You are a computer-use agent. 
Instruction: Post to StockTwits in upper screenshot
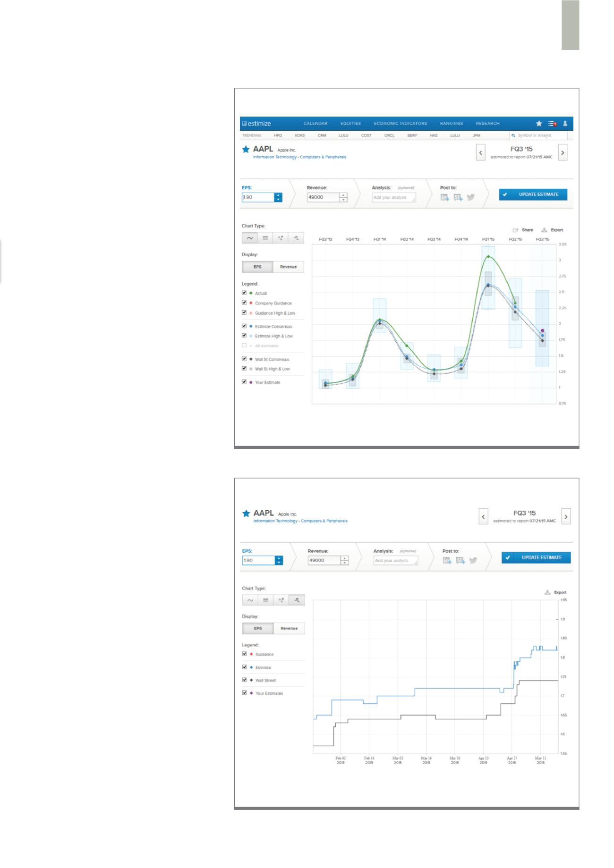[x=458, y=197]
